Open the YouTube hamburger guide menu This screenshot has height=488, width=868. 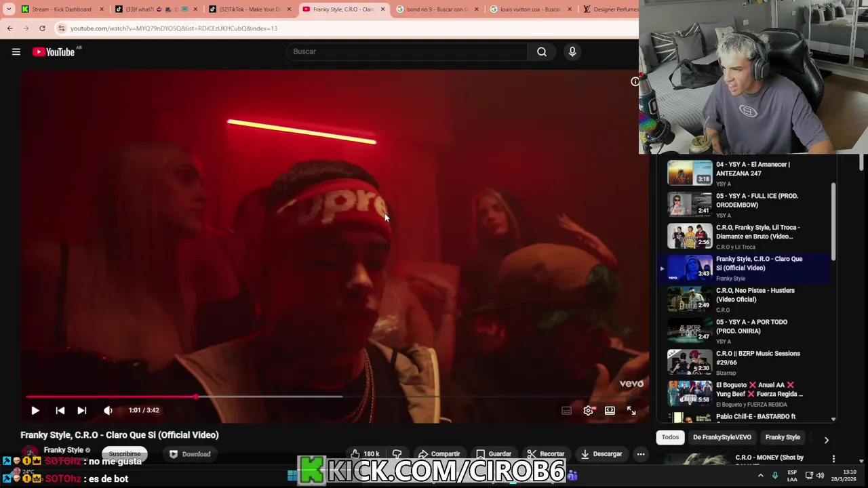click(16, 52)
